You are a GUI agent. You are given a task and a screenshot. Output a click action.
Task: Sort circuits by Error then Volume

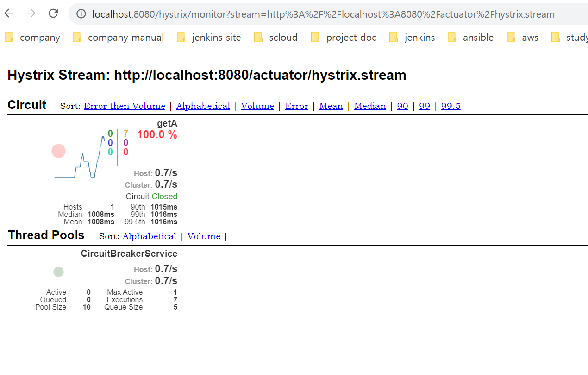(125, 106)
